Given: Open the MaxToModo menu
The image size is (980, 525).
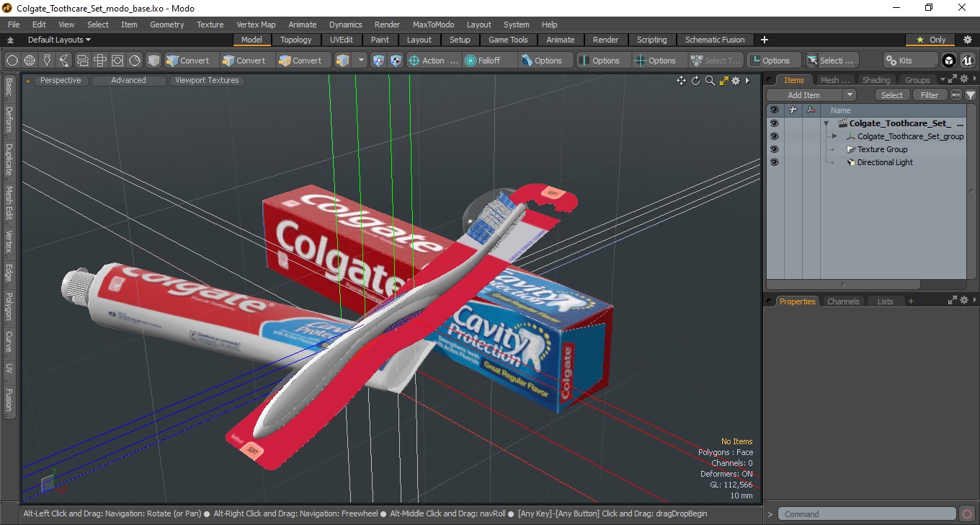Looking at the screenshot, I should pos(433,25).
